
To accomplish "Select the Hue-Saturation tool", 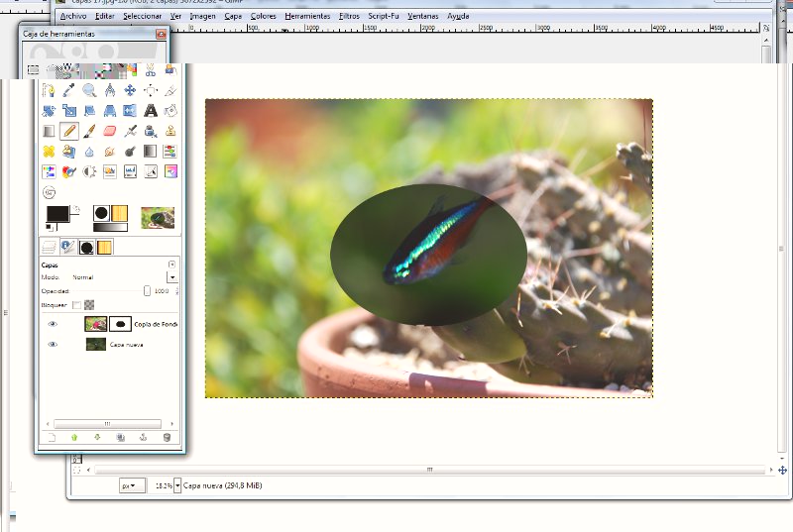I will (49, 171).
